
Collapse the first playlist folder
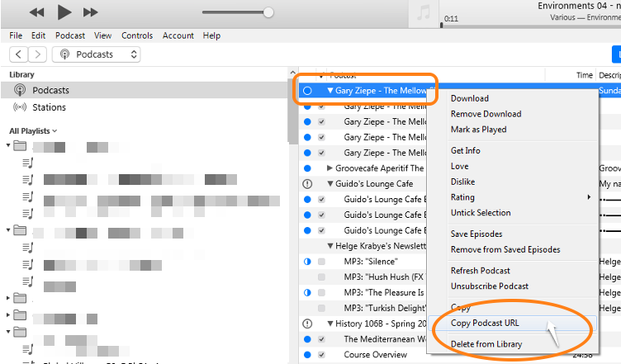point(8,145)
